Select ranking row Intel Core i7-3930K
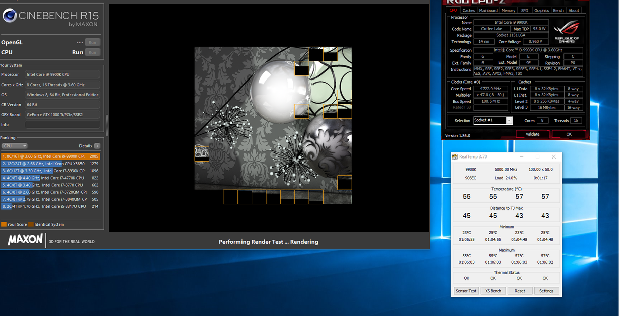Screen dimensions: 644x316 coord(50,171)
